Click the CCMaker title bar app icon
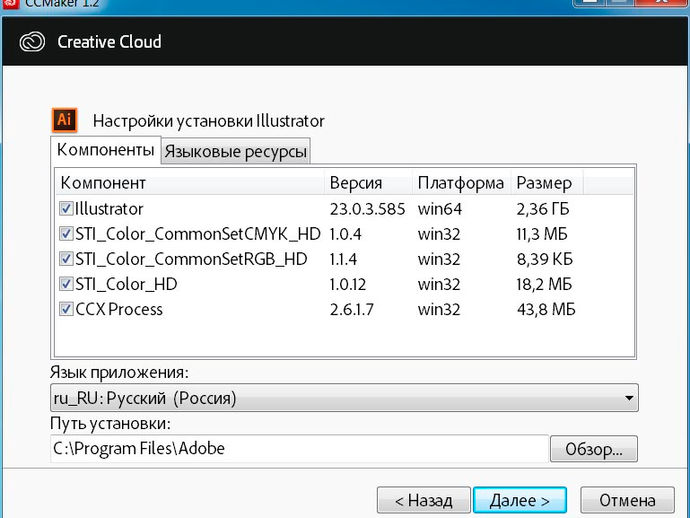Screen dimensions: 690x518 point(9,4)
